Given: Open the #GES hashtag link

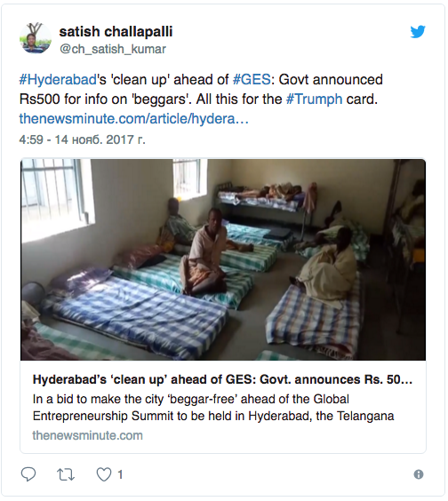Looking at the screenshot, I should (x=252, y=79).
